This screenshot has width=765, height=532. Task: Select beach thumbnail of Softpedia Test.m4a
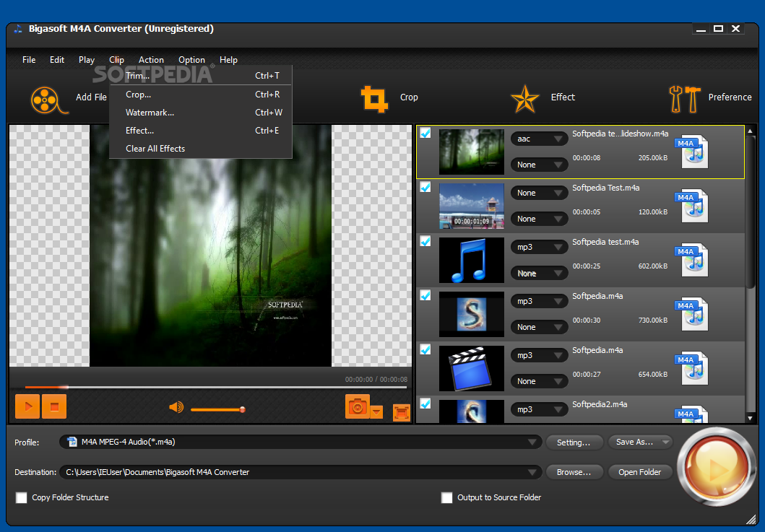[x=471, y=206]
